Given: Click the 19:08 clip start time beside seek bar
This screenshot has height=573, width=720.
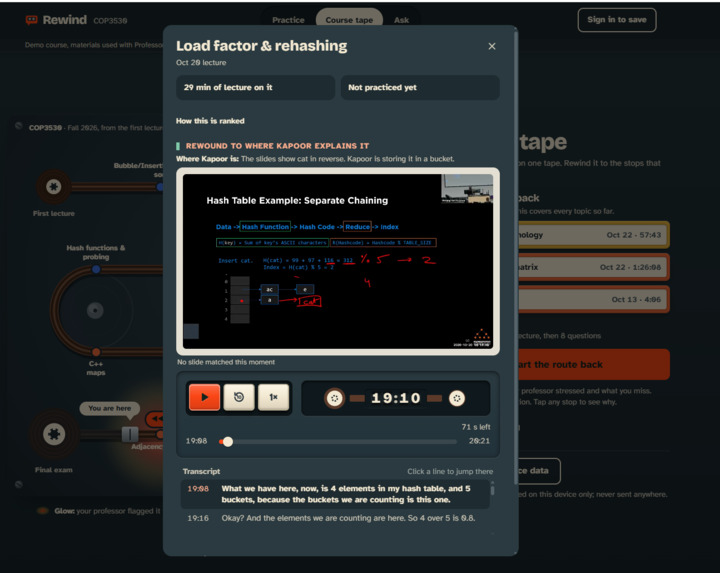Looking at the screenshot, I should click(x=196, y=441).
